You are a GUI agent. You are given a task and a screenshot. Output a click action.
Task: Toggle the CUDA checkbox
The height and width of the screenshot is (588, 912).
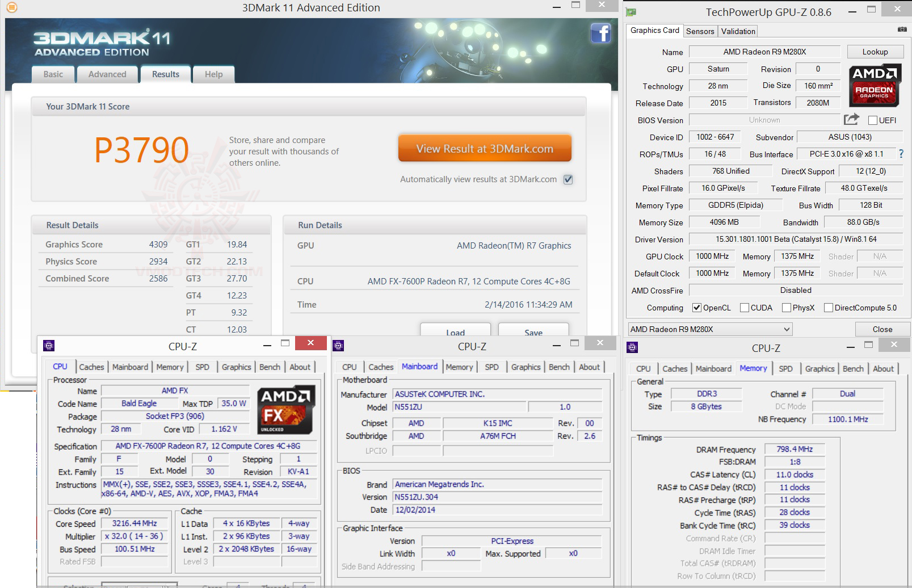(745, 308)
